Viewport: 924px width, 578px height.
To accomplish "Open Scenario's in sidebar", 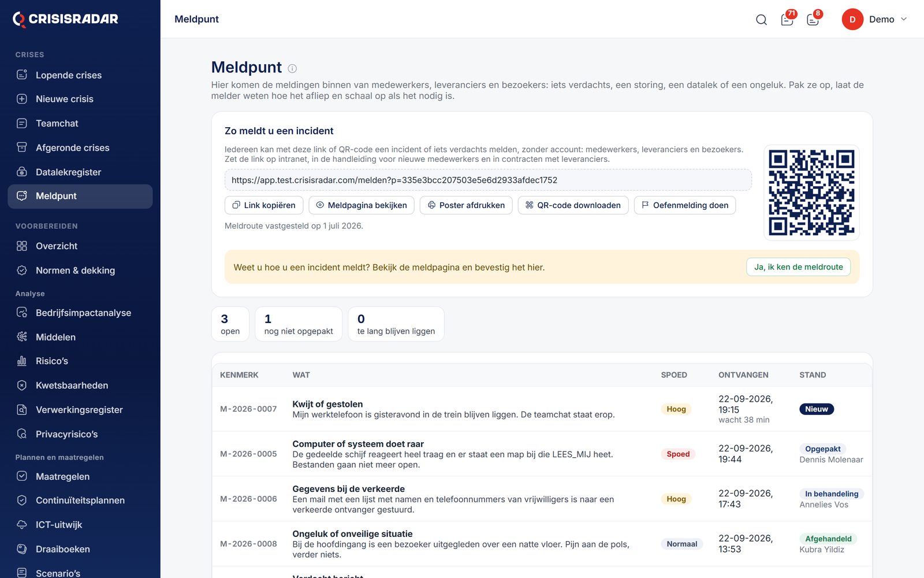I will [80, 571].
